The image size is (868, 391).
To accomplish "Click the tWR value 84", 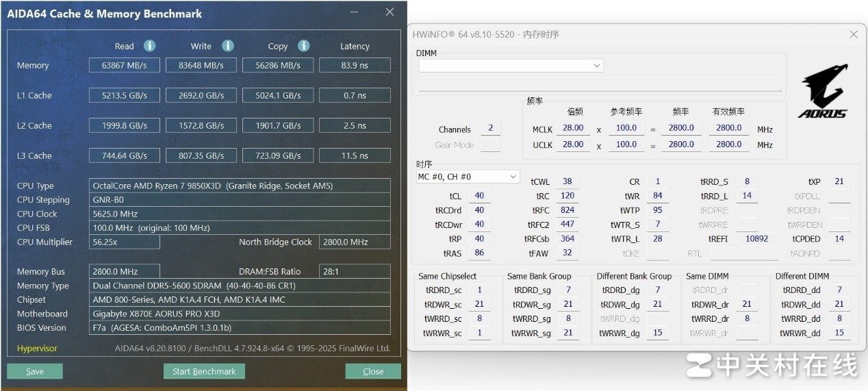I will pyautogui.click(x=658, y=196).
